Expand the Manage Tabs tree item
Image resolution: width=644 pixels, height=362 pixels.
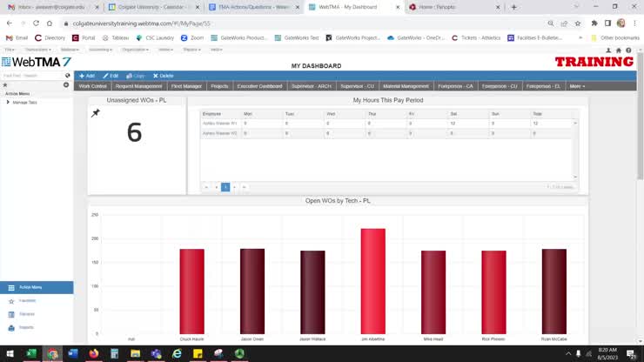click(x=8, y=103)
